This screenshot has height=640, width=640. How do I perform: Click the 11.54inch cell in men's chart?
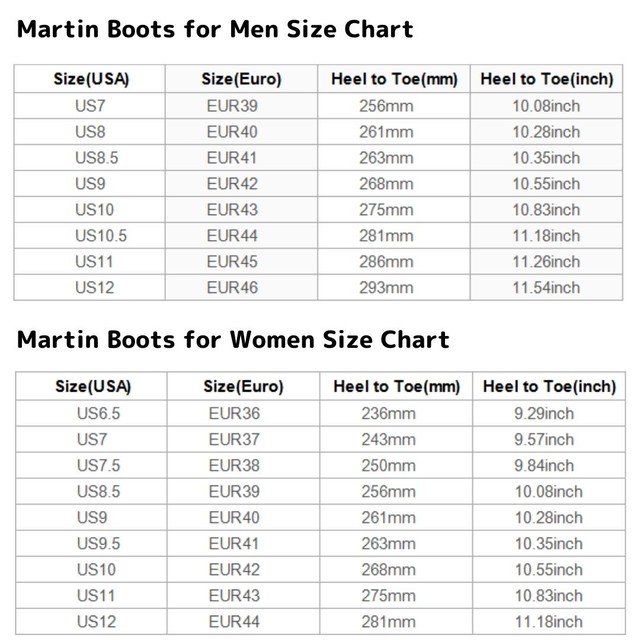546,287
